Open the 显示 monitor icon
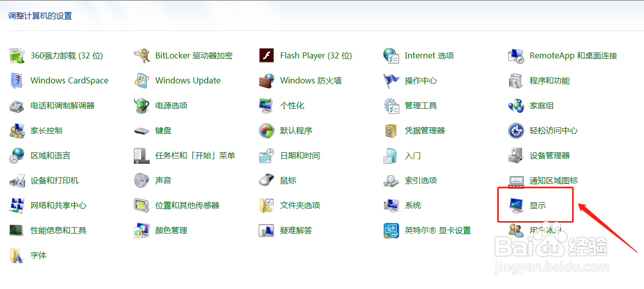644x289 pixels. coord(516,206)
